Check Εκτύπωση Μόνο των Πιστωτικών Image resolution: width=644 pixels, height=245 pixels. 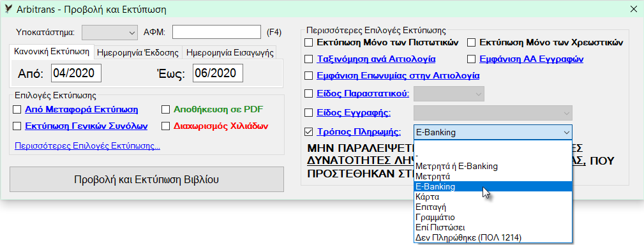(308, 42)
